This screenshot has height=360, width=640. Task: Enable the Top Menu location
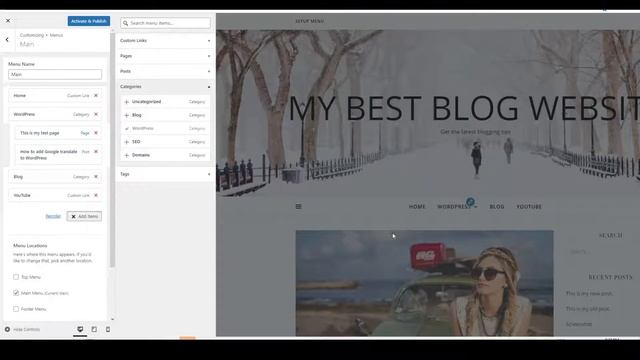16,277
